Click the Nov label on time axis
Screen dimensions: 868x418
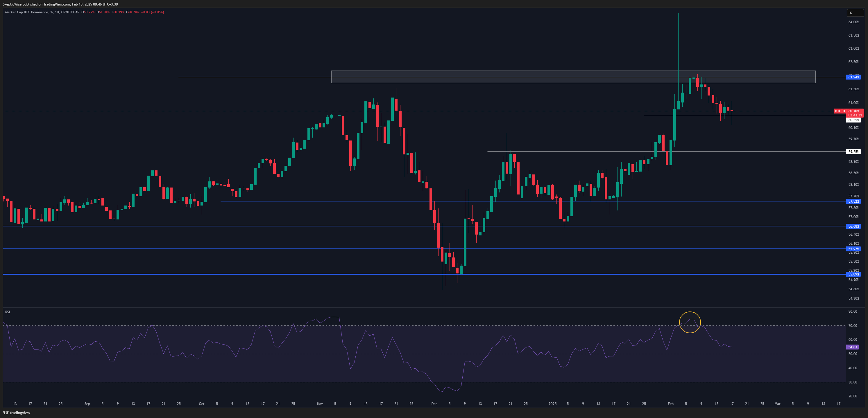tap(320, 403)
